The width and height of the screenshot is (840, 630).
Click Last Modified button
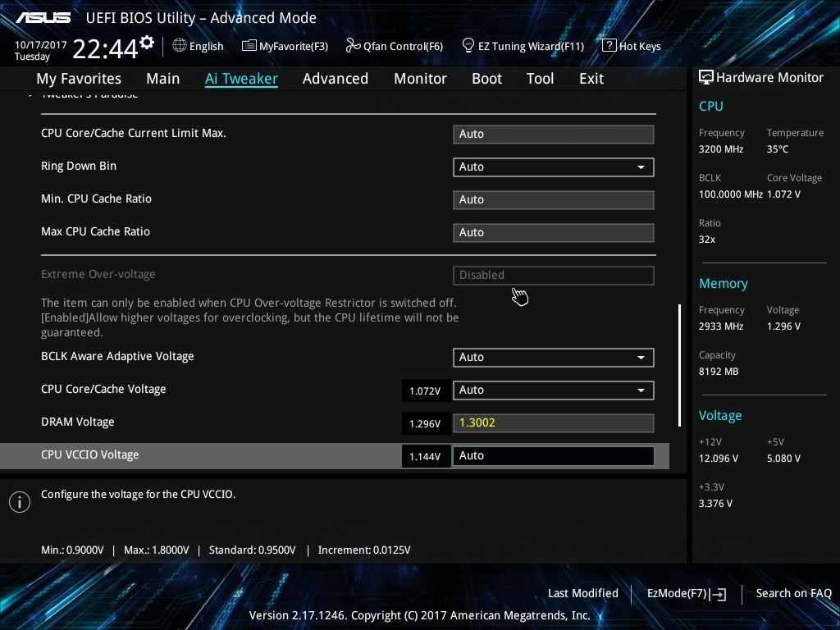pos(583,593)
